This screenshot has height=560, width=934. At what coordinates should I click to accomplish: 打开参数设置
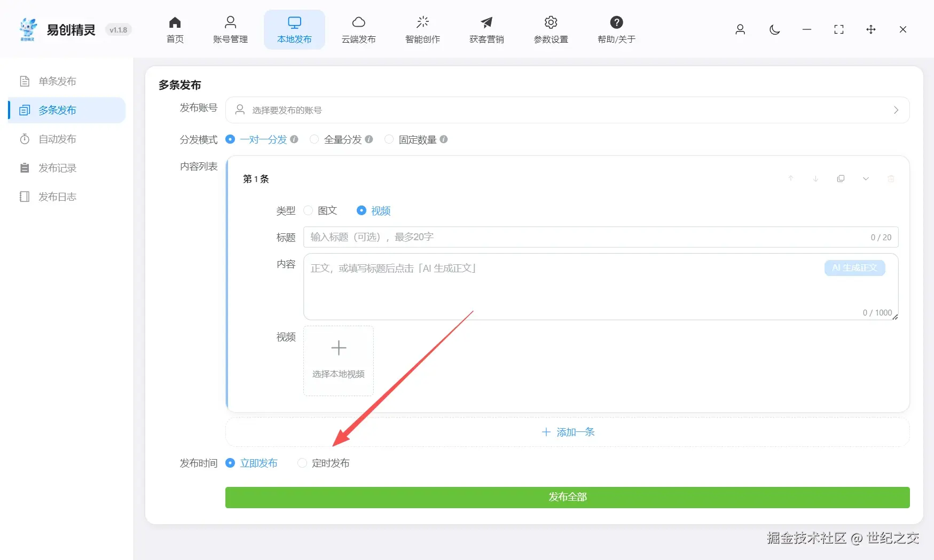click(x=550, y=29)
